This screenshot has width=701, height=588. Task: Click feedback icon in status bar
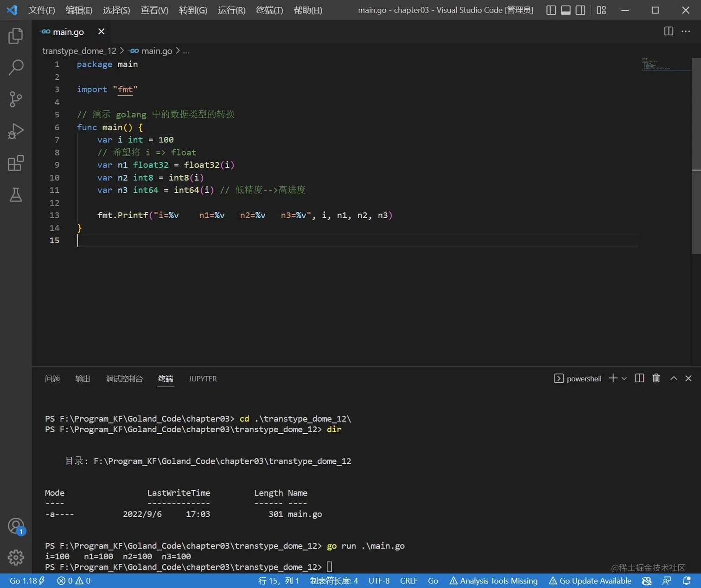pyautogui.click(x=667, y=581)
